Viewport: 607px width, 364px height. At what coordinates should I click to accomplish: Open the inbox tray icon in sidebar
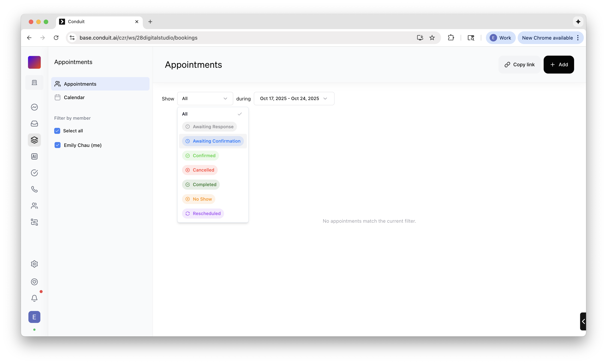pos(34,124)
